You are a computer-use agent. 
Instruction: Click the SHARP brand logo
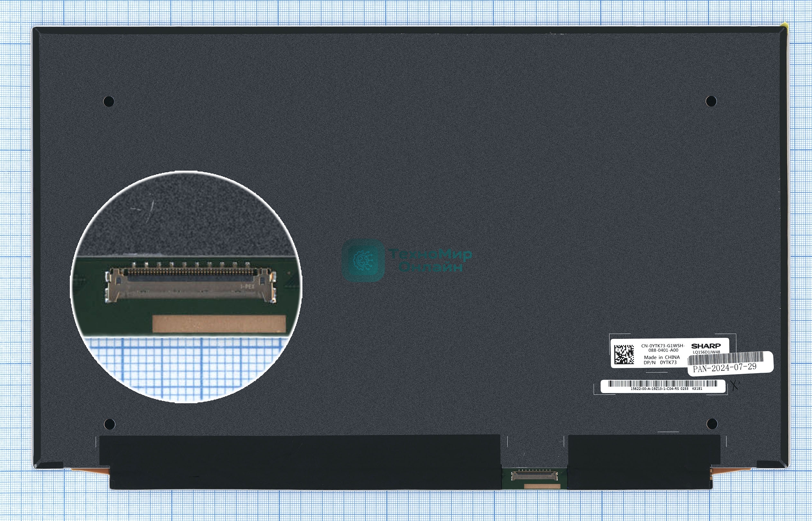coord(706,346)
